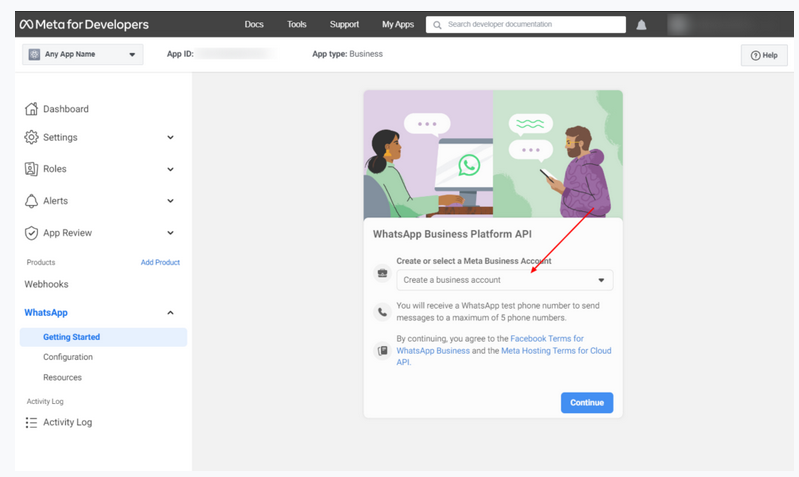Click the test phone number description text

[x=498, y=311]
